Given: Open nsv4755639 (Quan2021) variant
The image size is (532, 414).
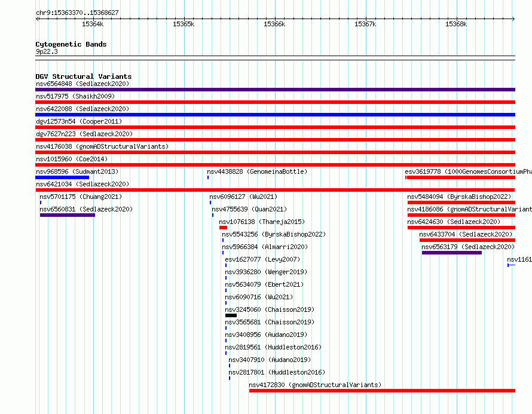Looking at the screenshot, I should pos(249,209).
